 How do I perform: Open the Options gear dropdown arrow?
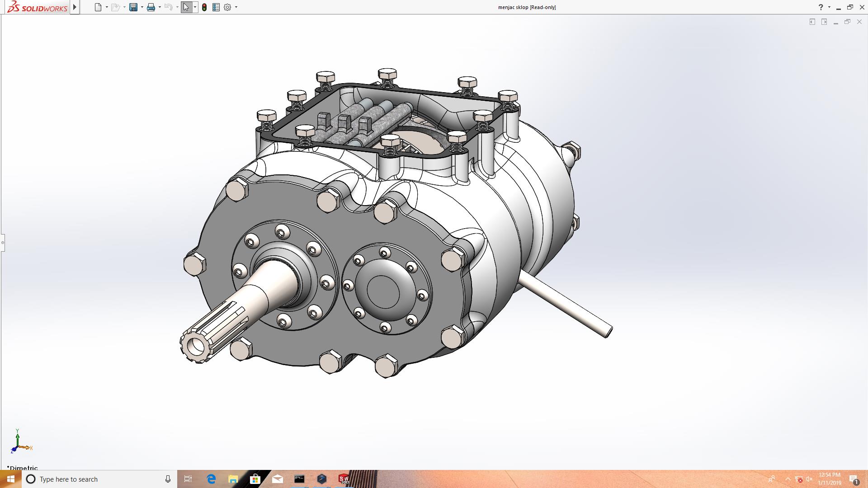pos(236,7)
